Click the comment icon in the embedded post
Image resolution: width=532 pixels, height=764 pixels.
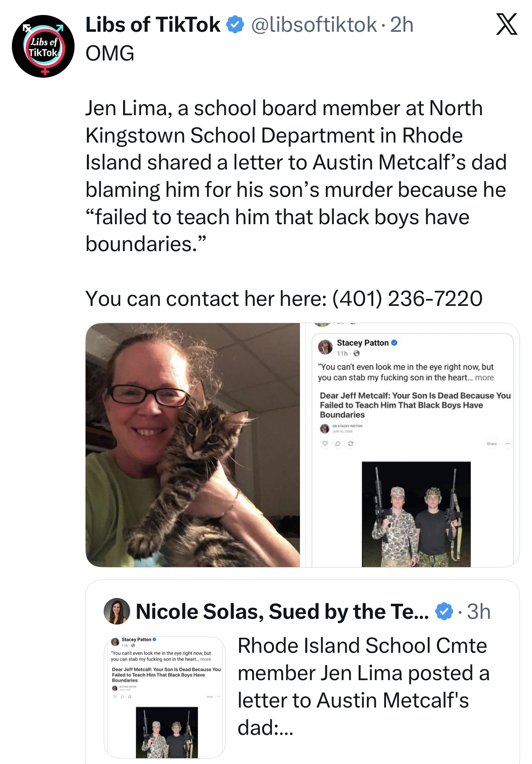(x=338, y=444)
